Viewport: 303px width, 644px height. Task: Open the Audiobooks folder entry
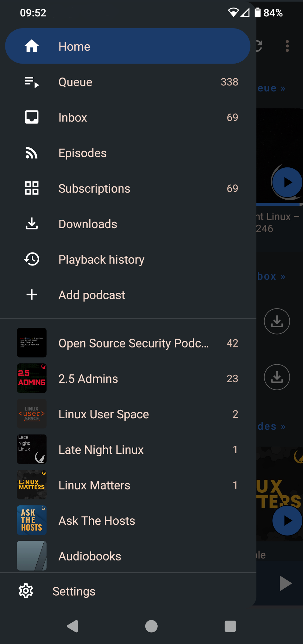click(90, 556)
